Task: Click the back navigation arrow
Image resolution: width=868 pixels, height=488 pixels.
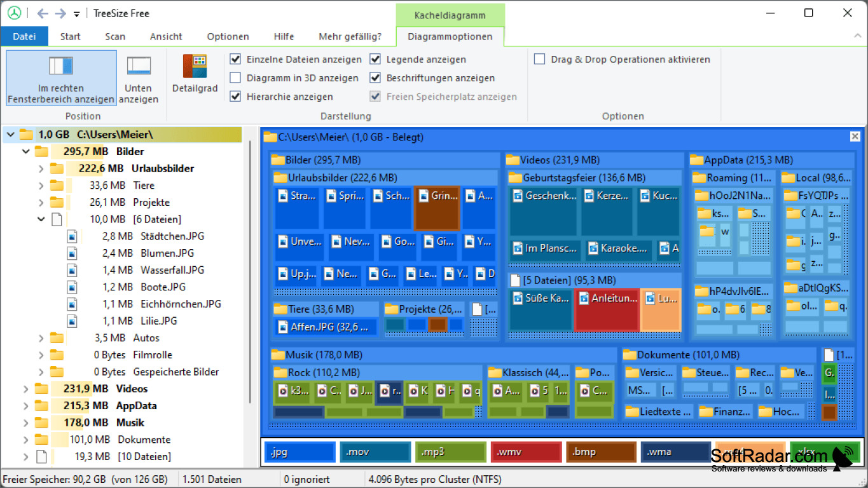Action: pos(42,13)
